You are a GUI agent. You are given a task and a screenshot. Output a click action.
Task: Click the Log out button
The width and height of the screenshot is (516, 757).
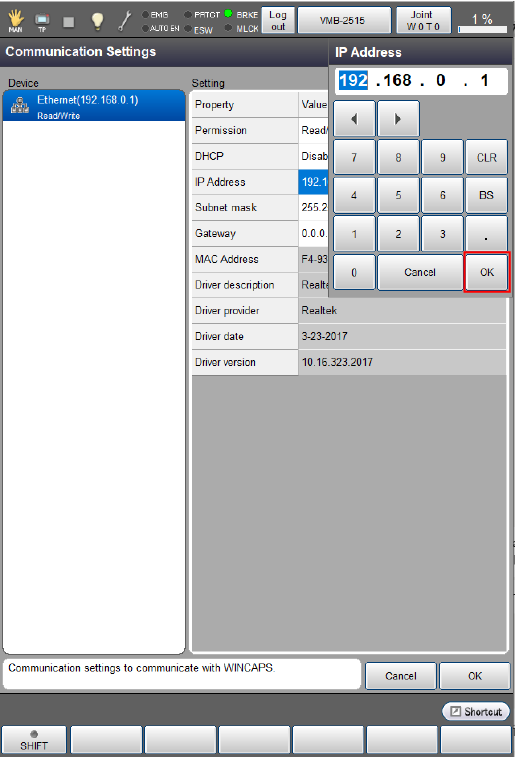(278, 20)
